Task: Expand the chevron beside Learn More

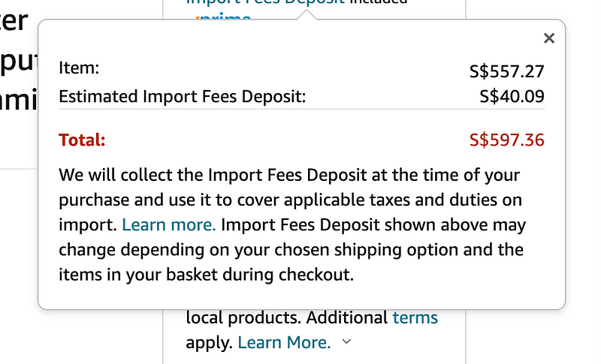Action: coord(346,342)
